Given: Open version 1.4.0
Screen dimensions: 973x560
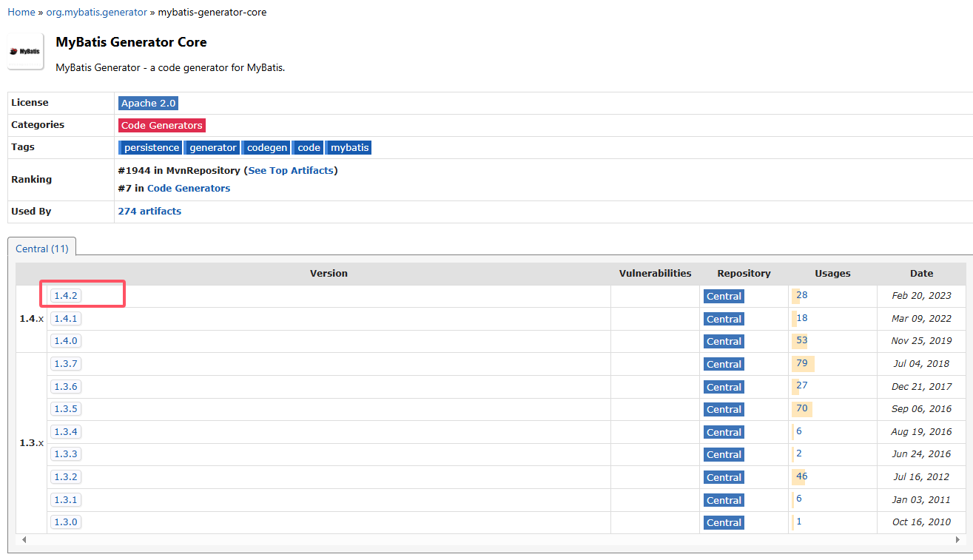Looking at the screenshot, I should (66, 340).
